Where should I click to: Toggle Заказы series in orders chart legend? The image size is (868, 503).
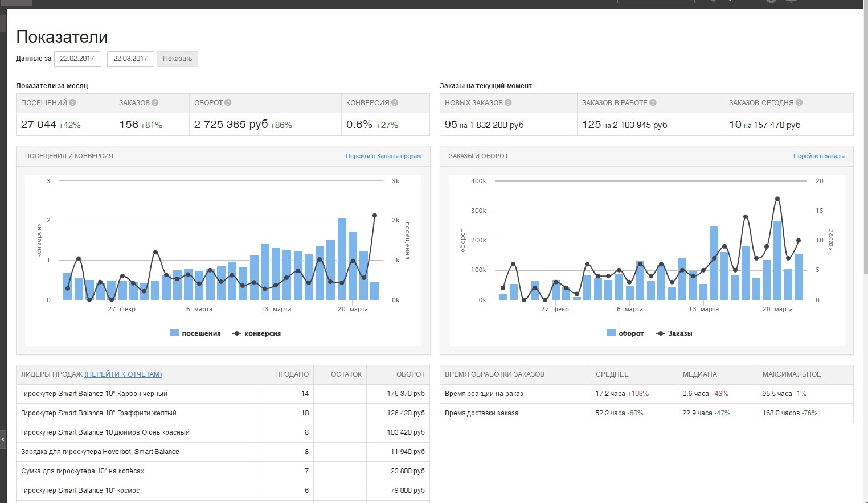pyautogui.click(x=674, y=333)
